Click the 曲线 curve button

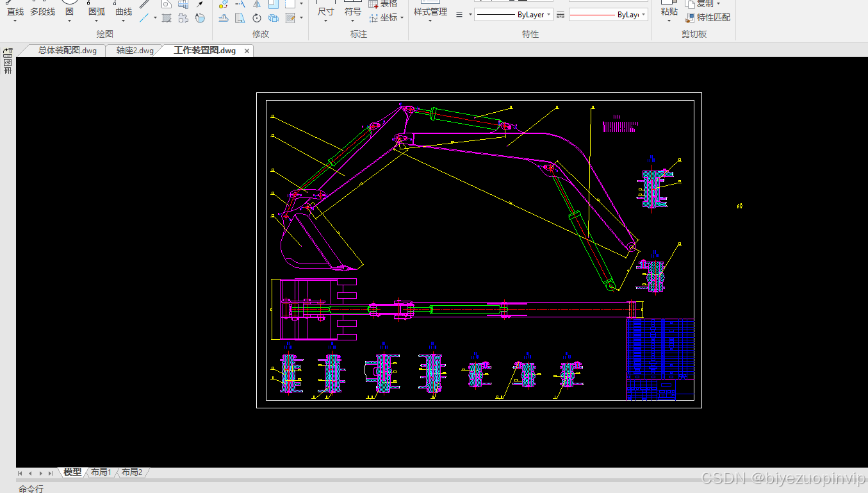click(x=123, y=12)
